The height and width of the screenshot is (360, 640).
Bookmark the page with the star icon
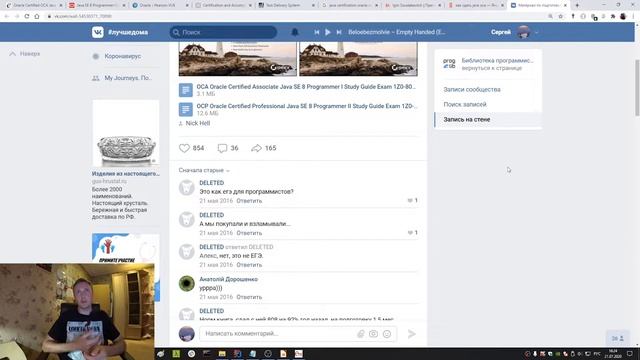point(560,16)
